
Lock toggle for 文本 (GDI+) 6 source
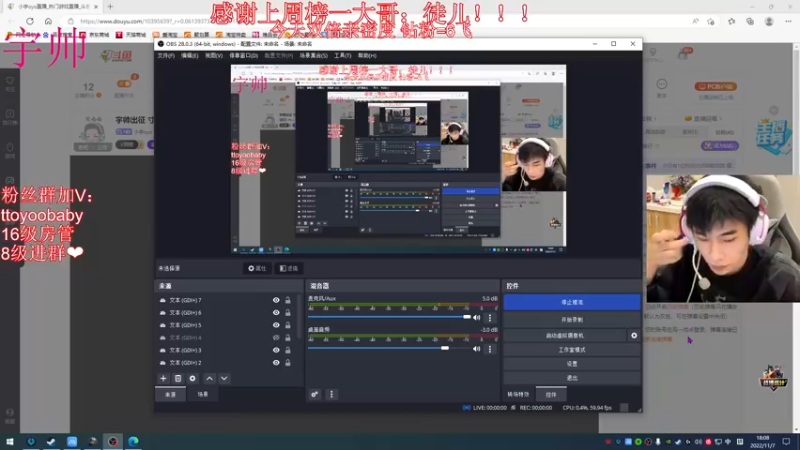288,313
